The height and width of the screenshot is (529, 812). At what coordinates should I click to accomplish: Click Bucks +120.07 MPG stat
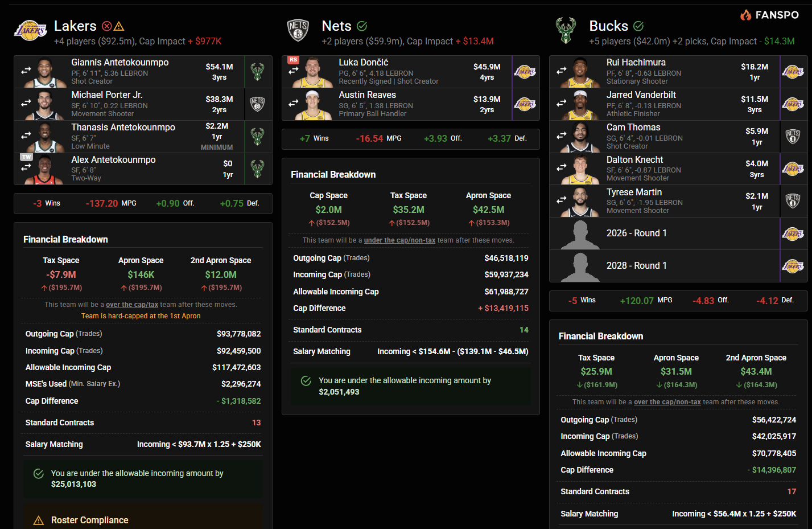pos(646,300)
